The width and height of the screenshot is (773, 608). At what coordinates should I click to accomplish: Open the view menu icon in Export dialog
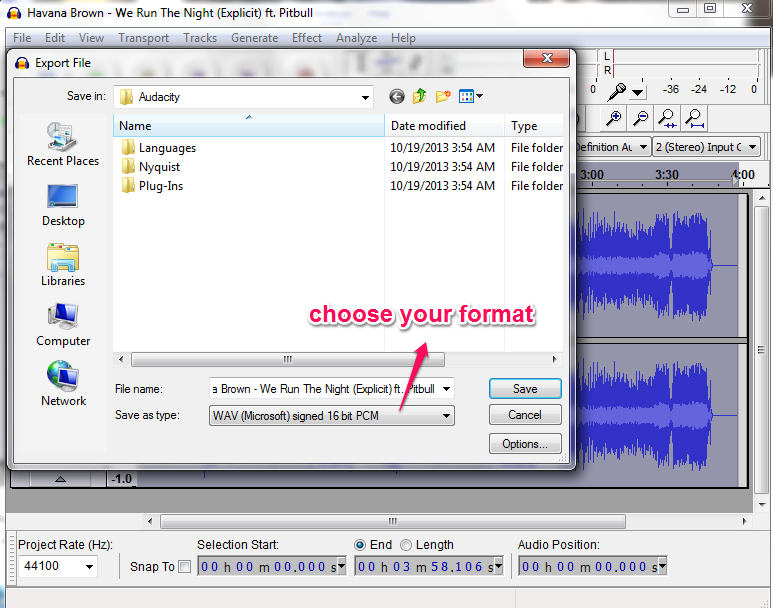pos(470,96)
